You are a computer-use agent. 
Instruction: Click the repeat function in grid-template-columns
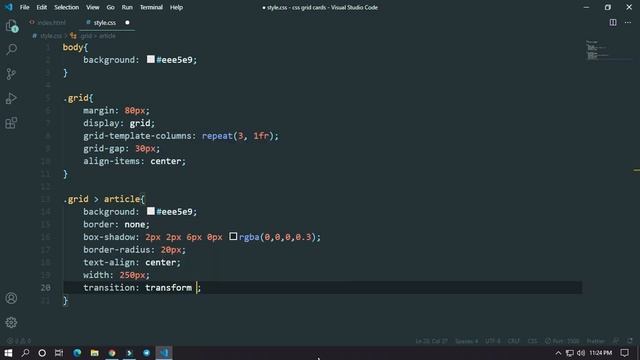coord(217,136)
